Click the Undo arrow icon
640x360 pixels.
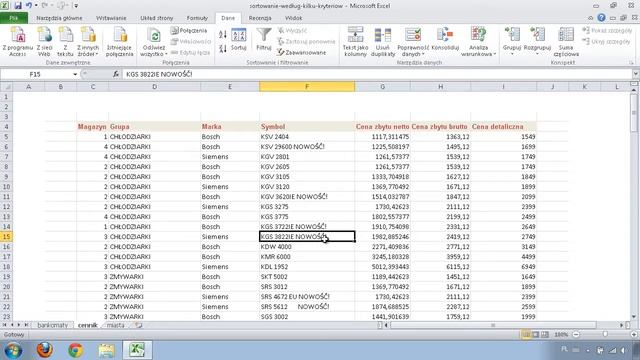pyautogui.click(x=29, y=6)
